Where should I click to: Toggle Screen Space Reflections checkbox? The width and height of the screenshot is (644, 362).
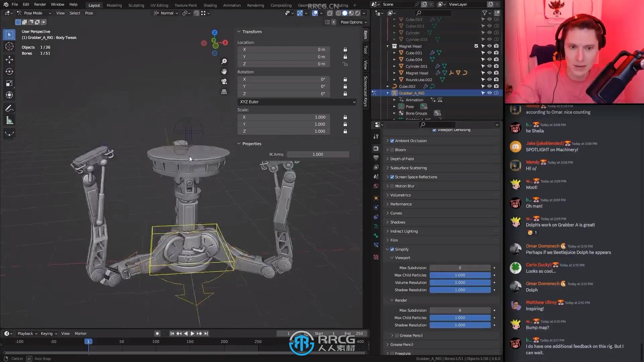coord(392,177)
